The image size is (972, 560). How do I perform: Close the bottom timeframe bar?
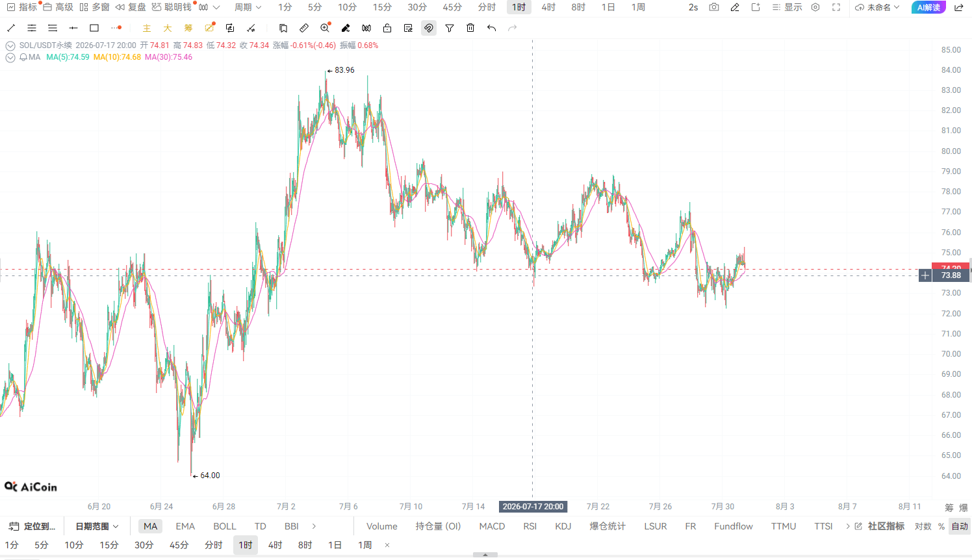coord(387,545)
